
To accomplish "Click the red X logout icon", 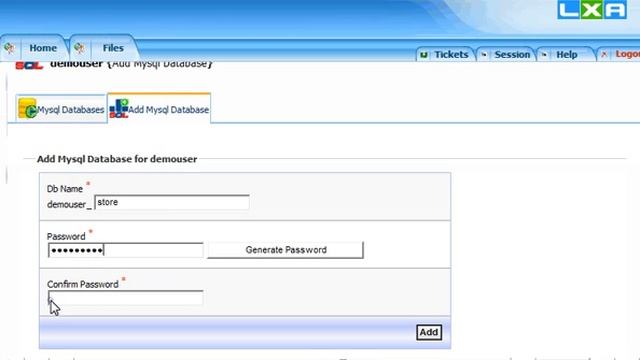I will 604,55.
